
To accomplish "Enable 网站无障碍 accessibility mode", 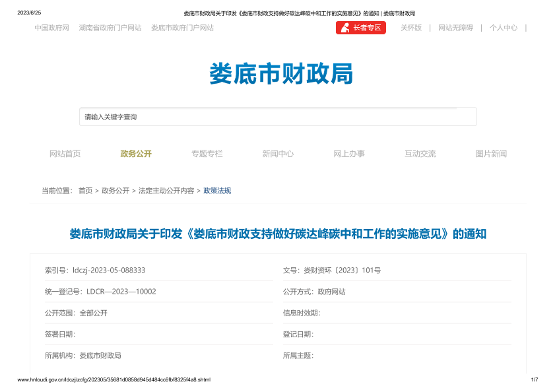I will 455,28.
